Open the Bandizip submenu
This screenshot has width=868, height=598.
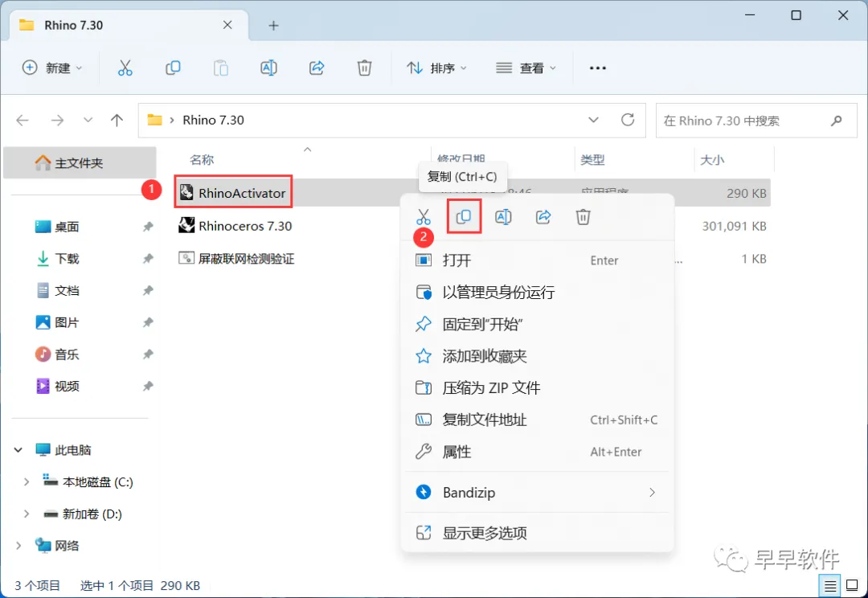(x=537, y=492)
